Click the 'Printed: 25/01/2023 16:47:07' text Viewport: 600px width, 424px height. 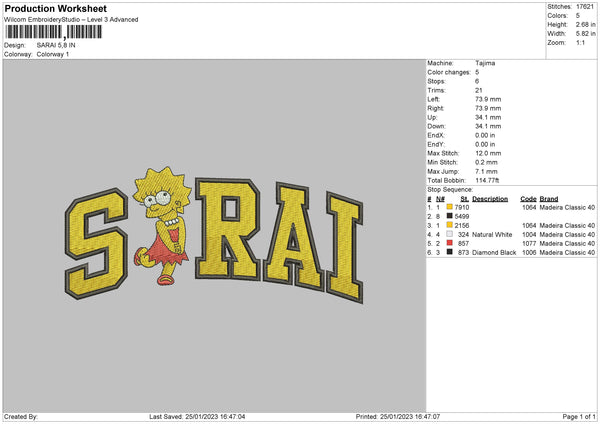click(398, 417)
